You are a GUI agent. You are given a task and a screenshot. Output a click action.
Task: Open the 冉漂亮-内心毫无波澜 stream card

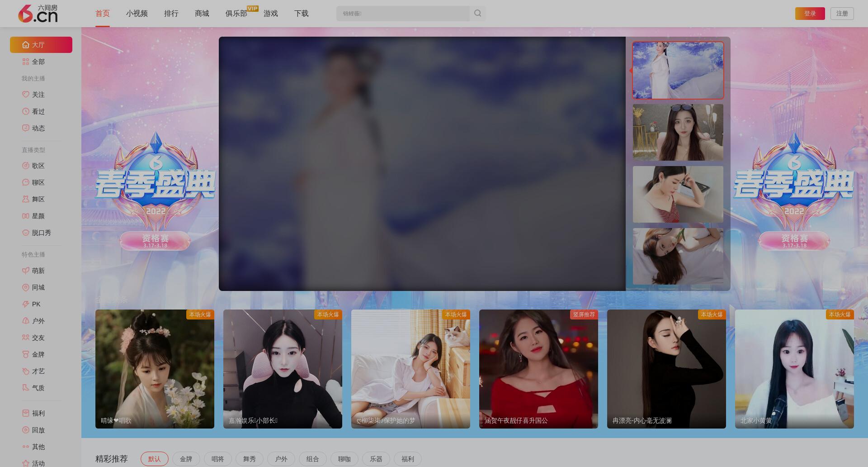[666, 369]
